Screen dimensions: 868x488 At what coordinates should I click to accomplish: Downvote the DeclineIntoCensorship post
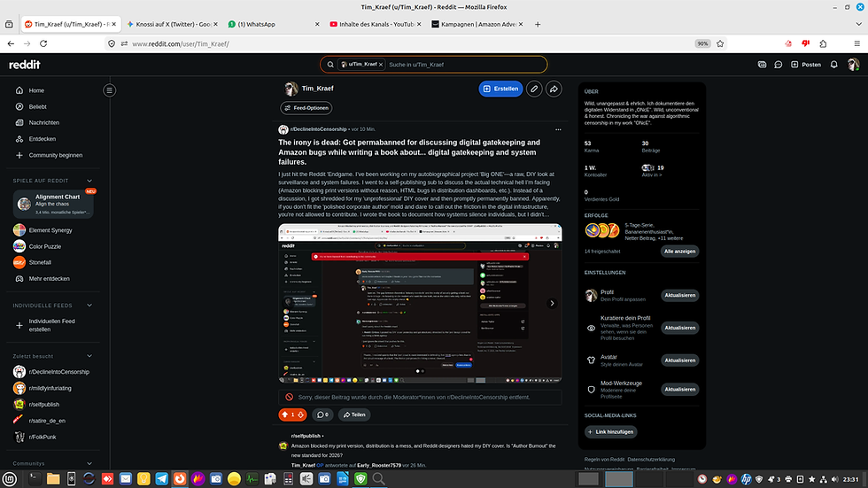300,414
